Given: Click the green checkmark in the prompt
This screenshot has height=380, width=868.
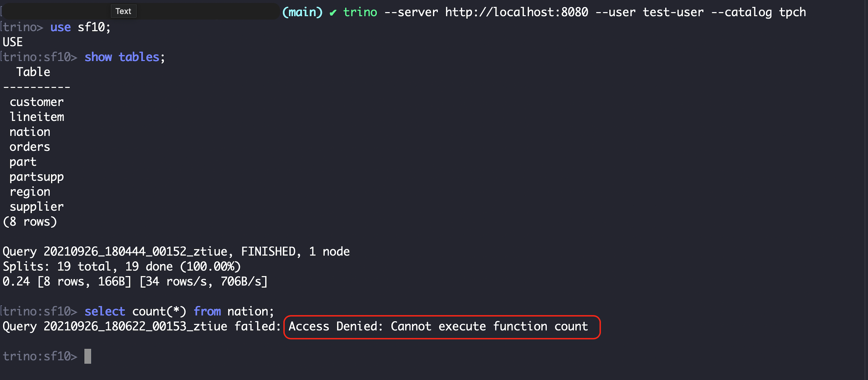Looking at the screenshot, I should 333,13.
